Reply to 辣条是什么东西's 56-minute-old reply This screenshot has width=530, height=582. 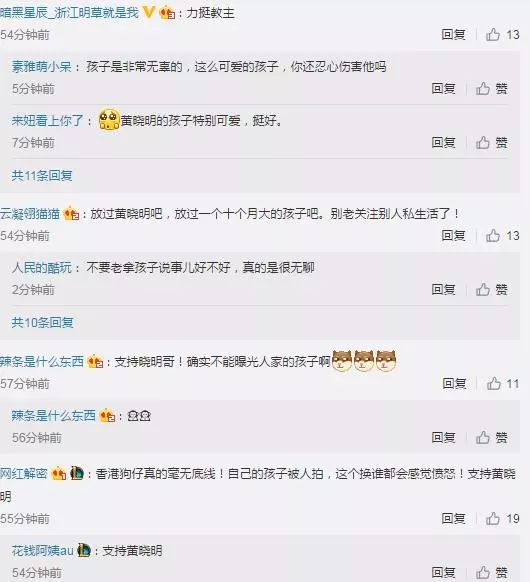pos(443,437)
